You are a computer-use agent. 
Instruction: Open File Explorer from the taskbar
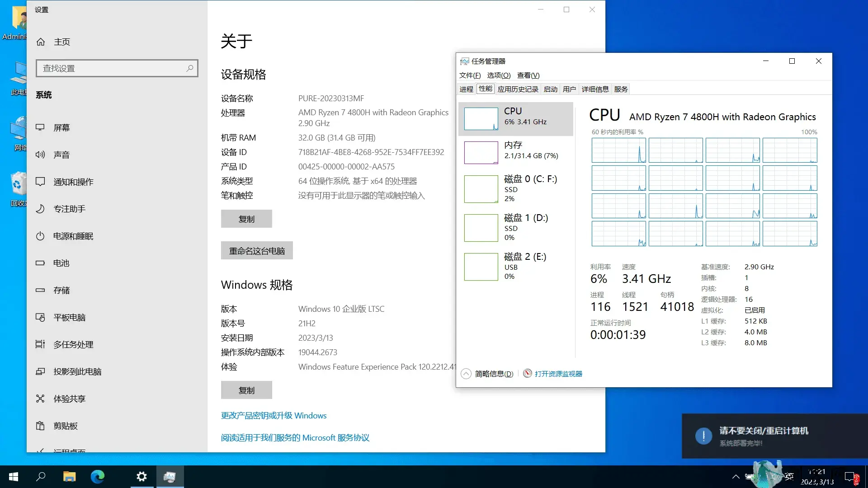69,477
